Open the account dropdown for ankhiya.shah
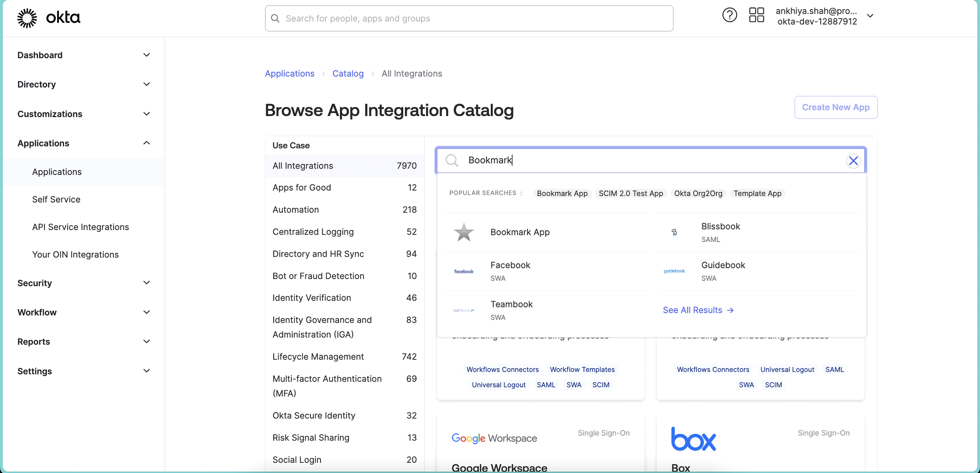 coord(871,16)
